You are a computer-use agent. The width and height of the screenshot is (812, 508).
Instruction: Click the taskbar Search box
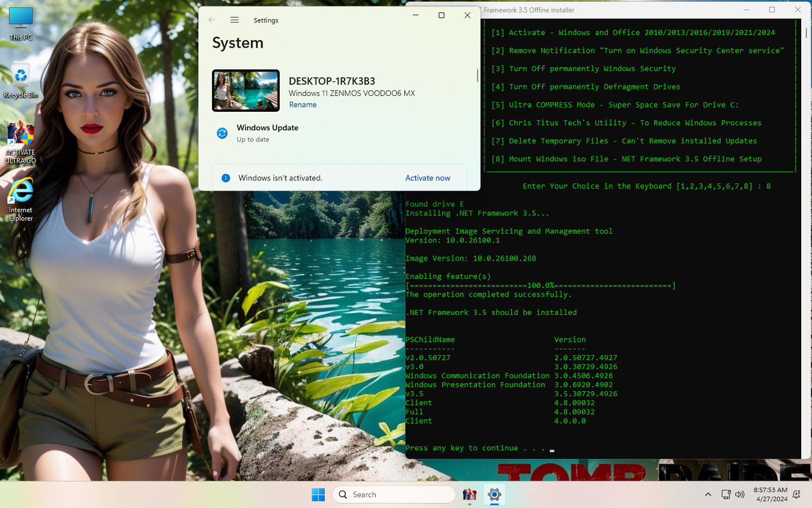tap(394, 495)
